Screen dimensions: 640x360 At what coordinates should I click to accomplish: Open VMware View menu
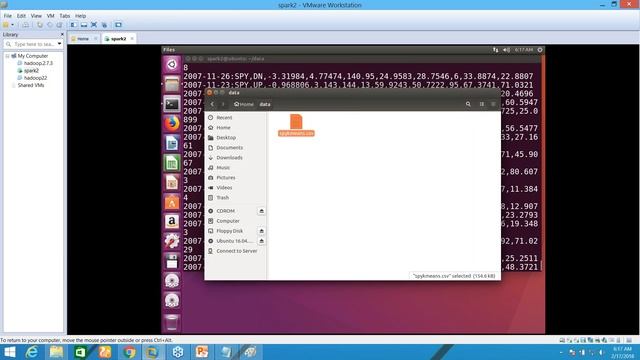pyautogui.click(x=36, y=16)
